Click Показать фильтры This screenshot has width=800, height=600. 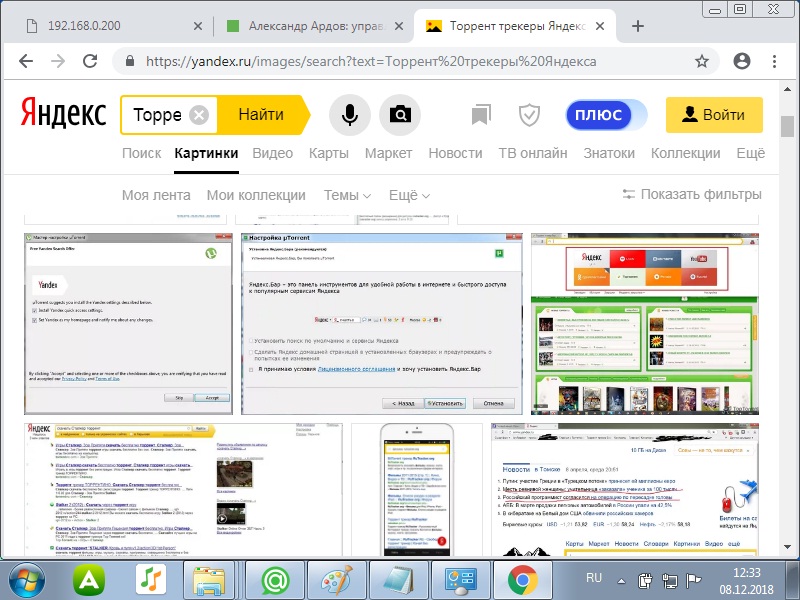point(692,194)
